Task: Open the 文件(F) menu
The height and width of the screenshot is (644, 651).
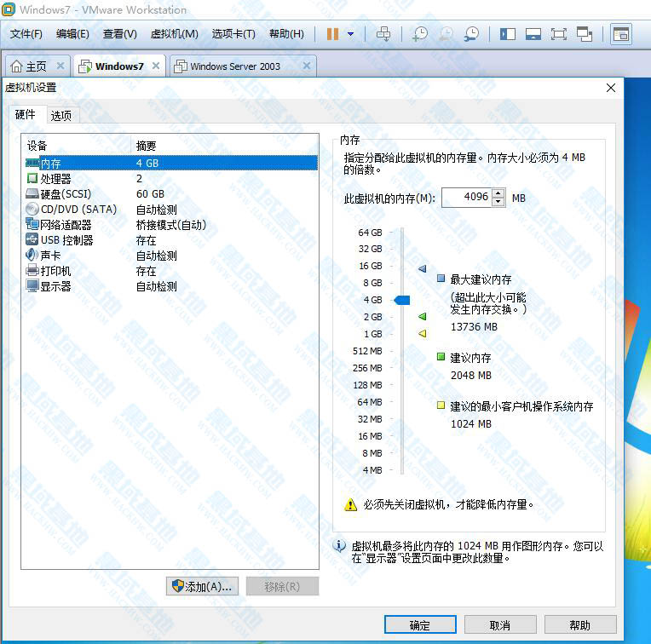Action: click(26, 34)
